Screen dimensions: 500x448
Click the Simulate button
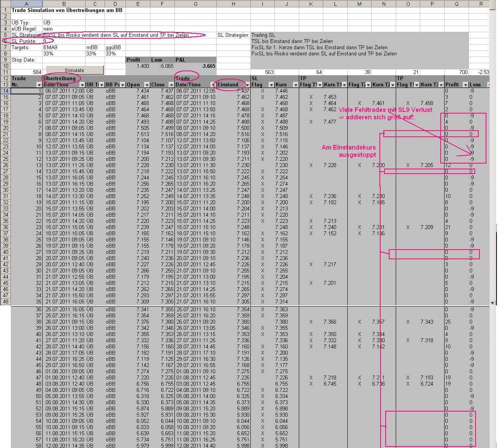(x=75, y=70)
